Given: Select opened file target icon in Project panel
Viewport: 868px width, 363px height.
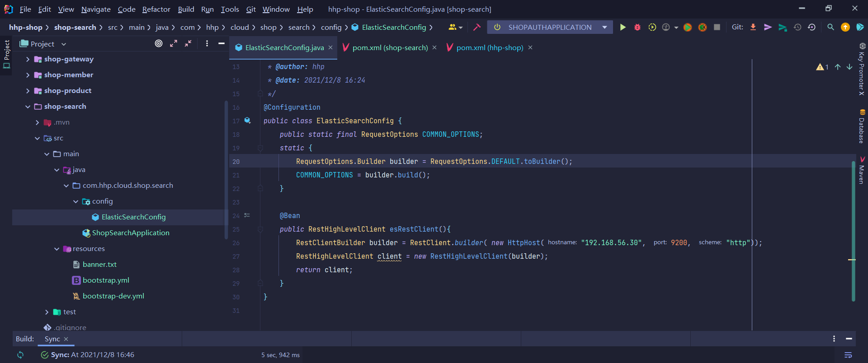Looking at the screenshot, I should coord(159,43).
